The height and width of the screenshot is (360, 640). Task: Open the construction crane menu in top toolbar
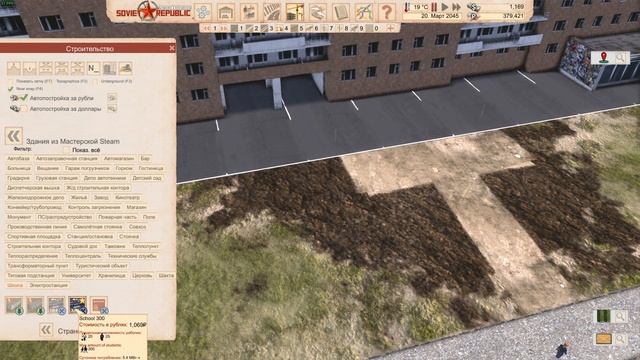click(x=295, y=11)
